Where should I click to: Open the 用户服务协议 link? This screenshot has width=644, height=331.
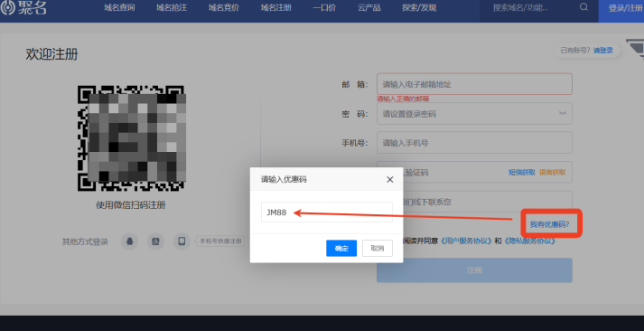point(466,241)
